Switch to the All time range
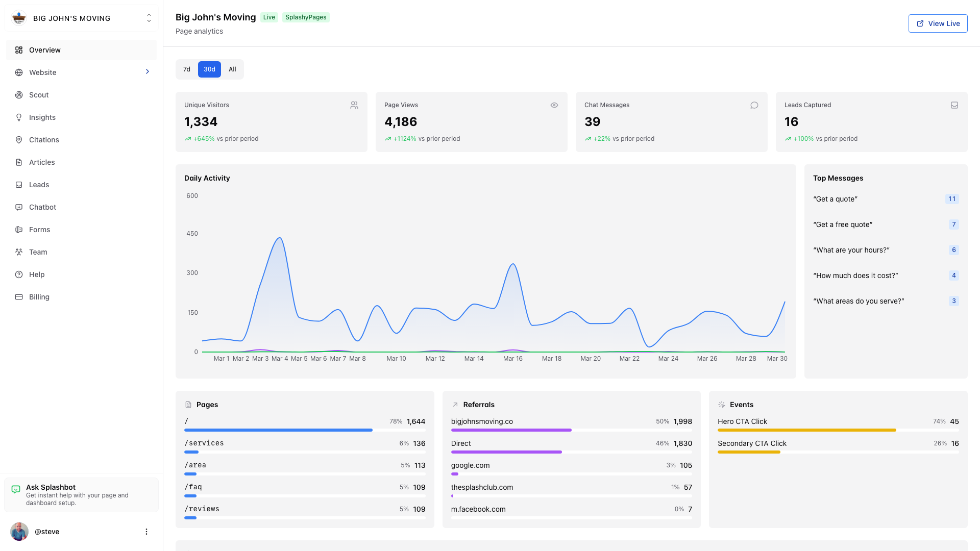Image resolution: width=980 pixels, height=551 pixels. (232, 69)
